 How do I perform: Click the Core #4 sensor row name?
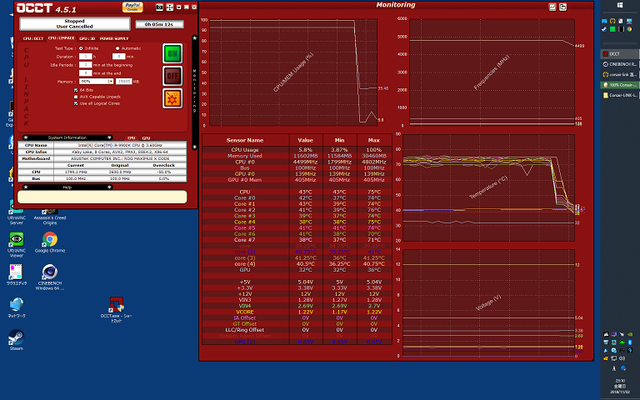[x=245, y=222]
